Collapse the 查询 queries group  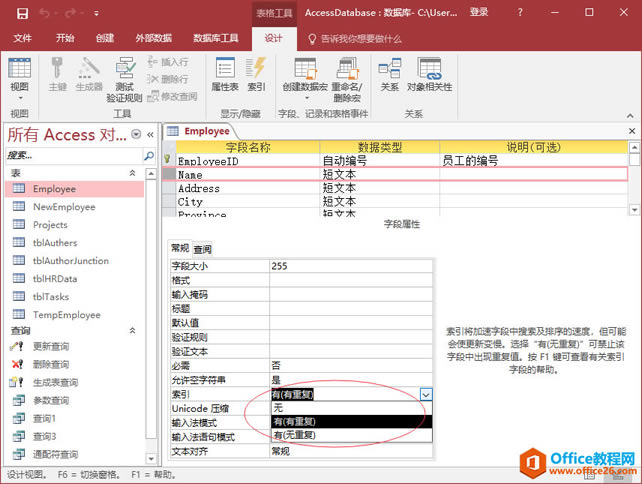[132, 330]
